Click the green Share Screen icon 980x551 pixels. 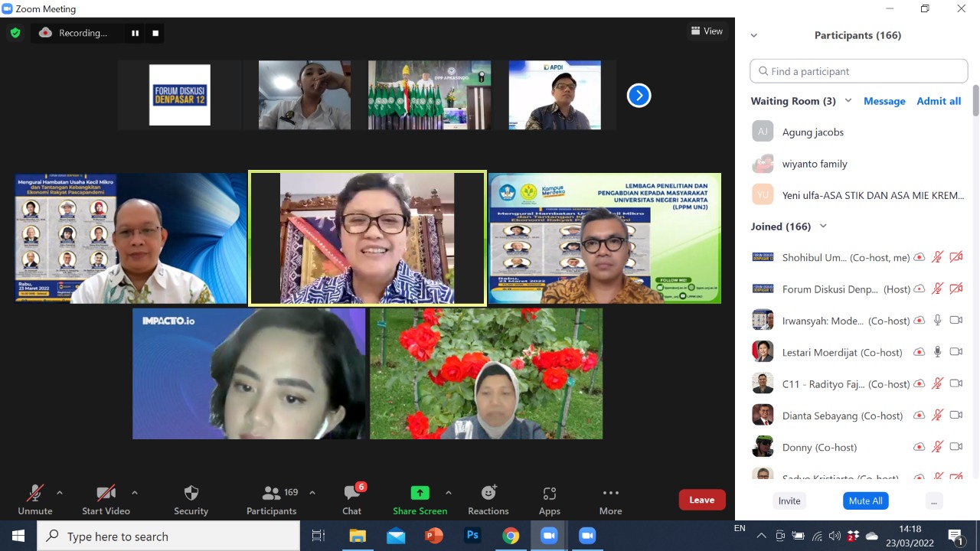(x=420, y=494)
